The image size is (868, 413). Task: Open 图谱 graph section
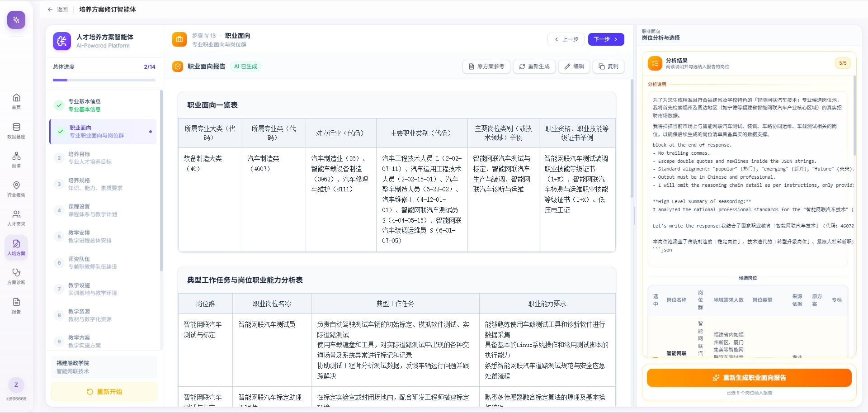pos(16,160)
